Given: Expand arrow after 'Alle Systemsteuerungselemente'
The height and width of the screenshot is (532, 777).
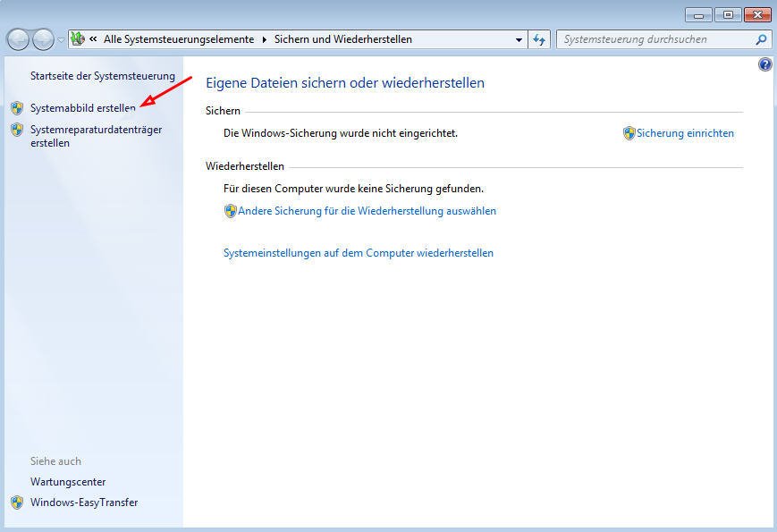Looking at the screenshot, I should pyautogui.click(x=264, y=39).
